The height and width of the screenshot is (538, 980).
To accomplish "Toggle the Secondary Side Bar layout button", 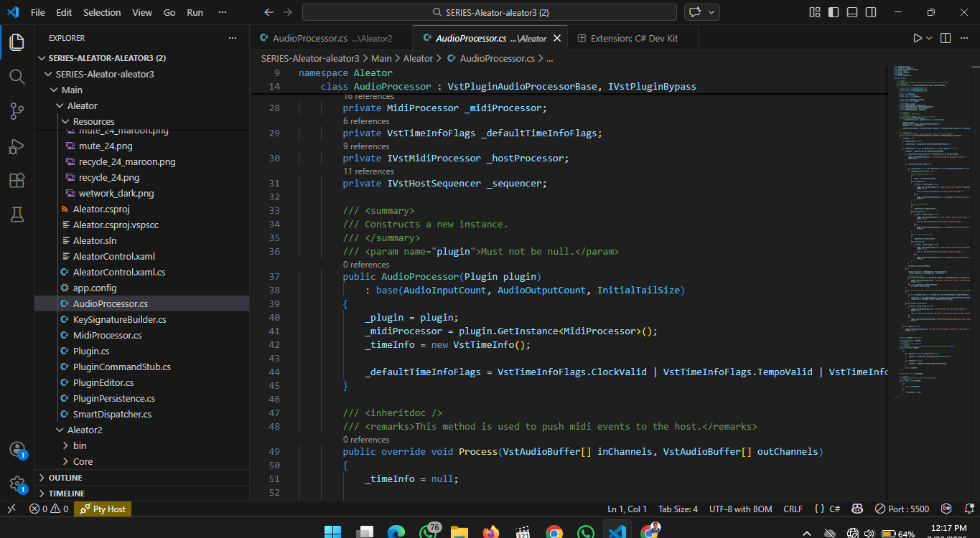I will tap(870, 12).
